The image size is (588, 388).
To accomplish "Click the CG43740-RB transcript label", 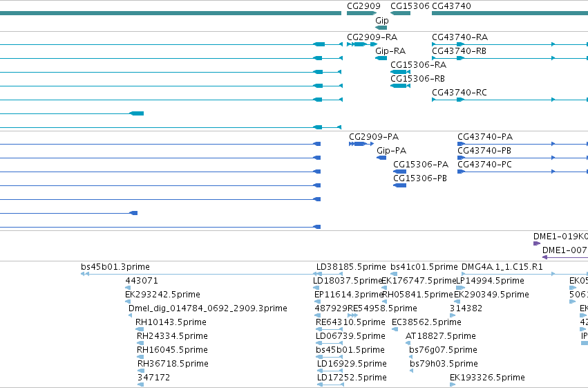I will tap(459, 51).
